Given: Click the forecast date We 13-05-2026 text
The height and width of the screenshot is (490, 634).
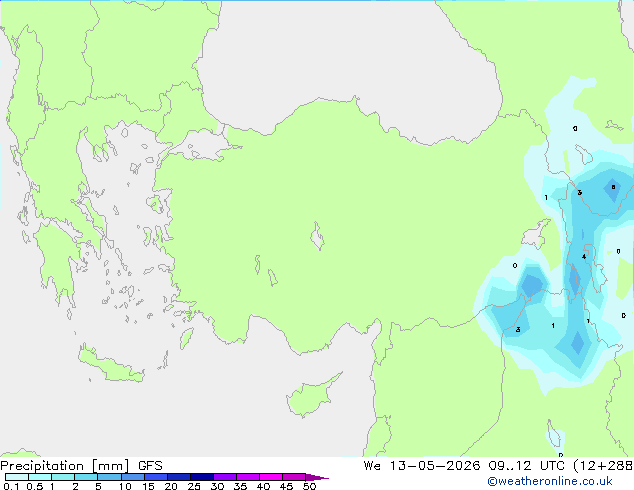Looking at the screenshot, I should (422, 466).
